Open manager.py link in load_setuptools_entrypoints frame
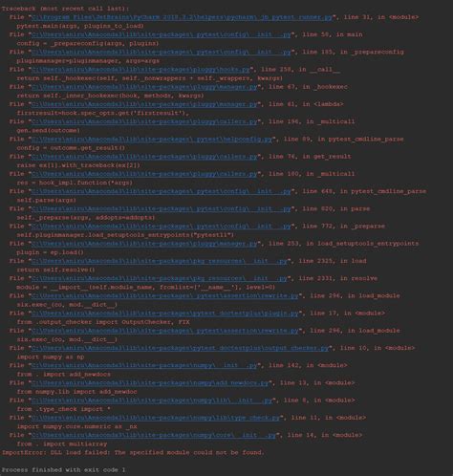The image size is (453, 476). (144, 244)
